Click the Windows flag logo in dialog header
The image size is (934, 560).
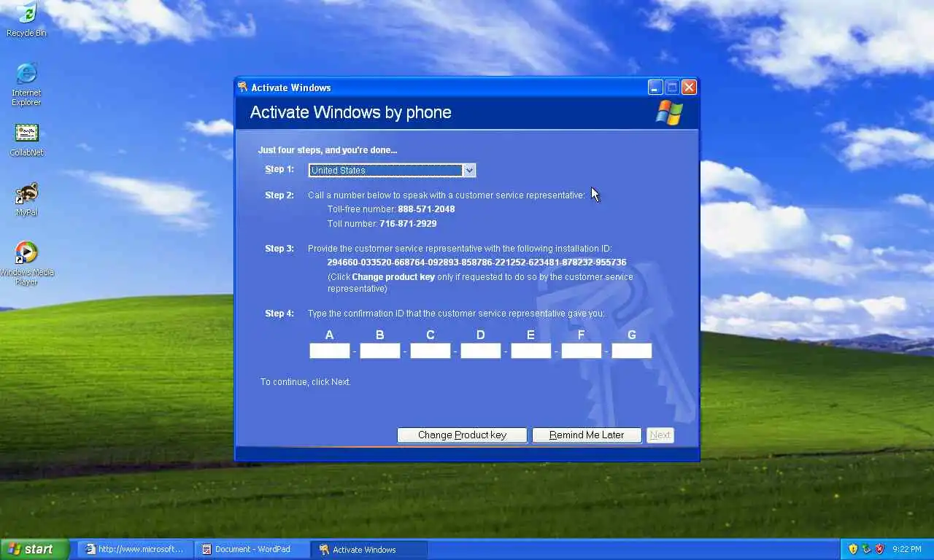click(669, 113)
